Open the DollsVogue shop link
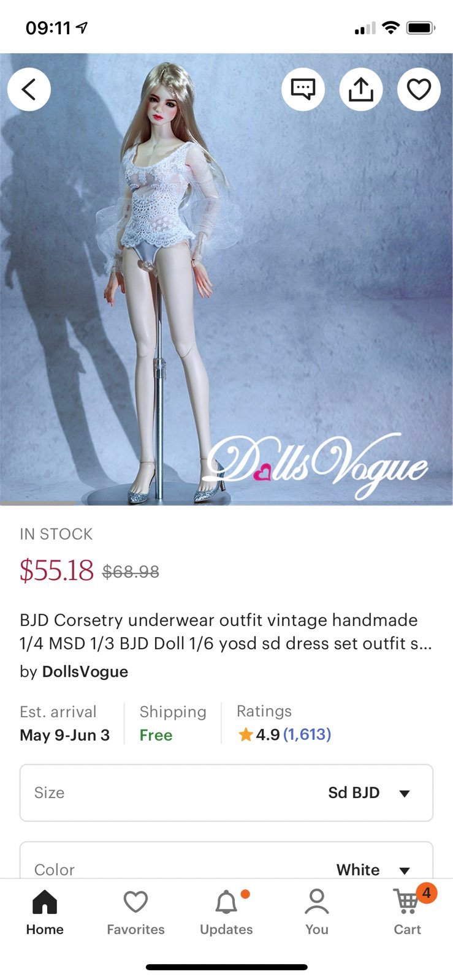 pyautogui.click(x=85, y=672)
